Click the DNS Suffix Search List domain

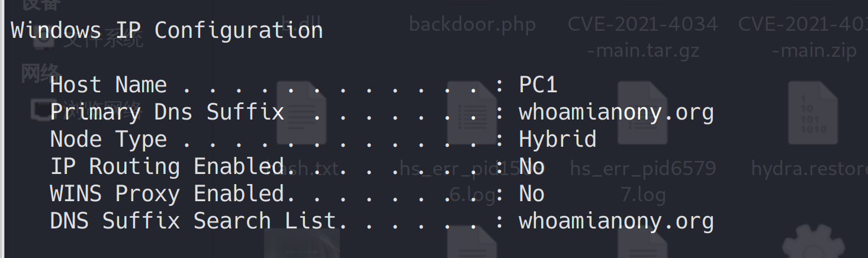(616, 221)
